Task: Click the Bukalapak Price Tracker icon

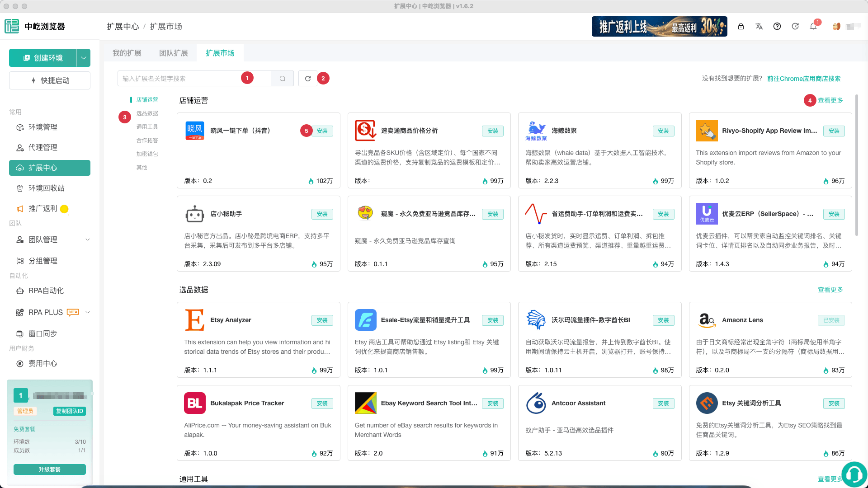Action: pyautogui.click(x=195, y=403)
